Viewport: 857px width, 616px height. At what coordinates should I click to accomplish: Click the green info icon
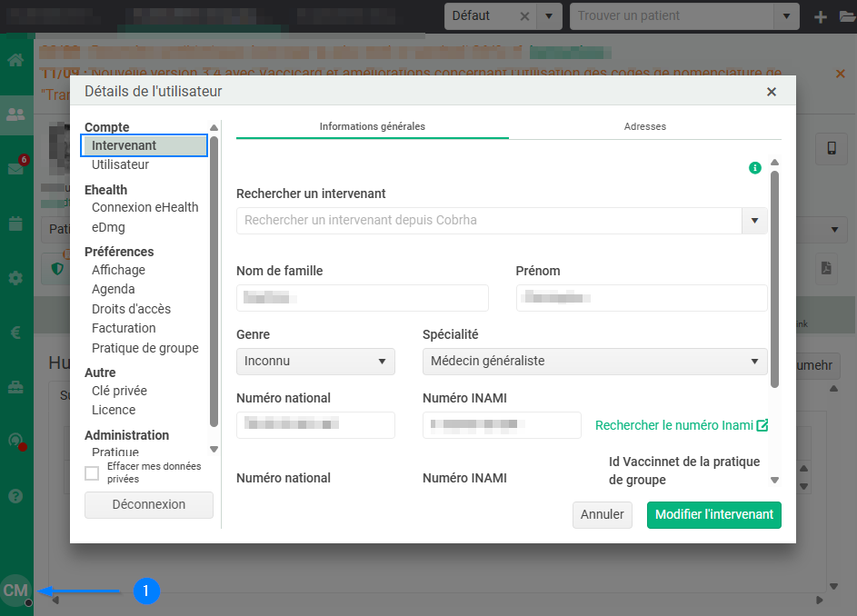(754, 168)
